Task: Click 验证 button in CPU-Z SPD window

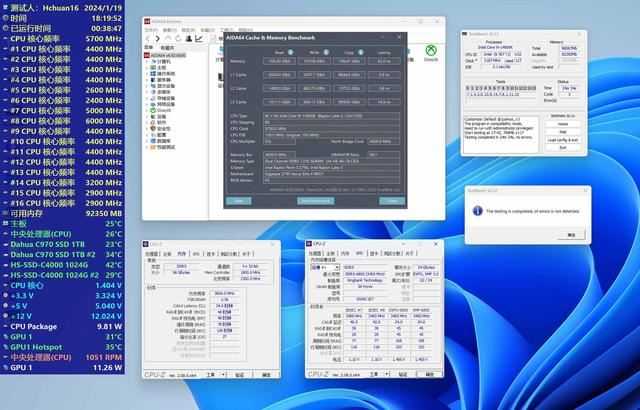Action: (403, 374)
